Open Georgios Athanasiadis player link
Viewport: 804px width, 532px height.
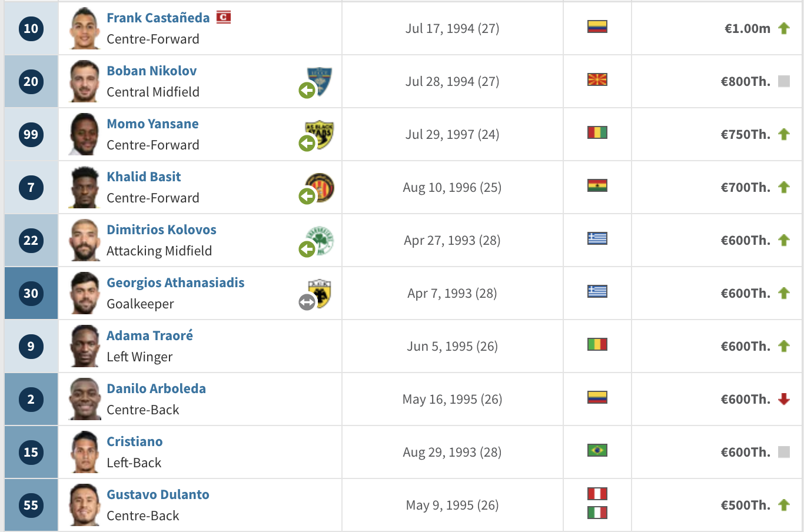[175, 282]
